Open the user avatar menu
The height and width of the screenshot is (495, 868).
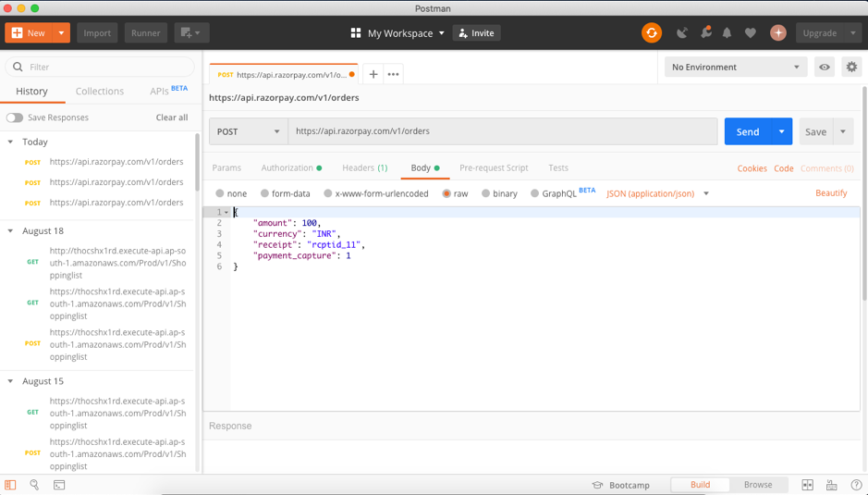[778, 32]
